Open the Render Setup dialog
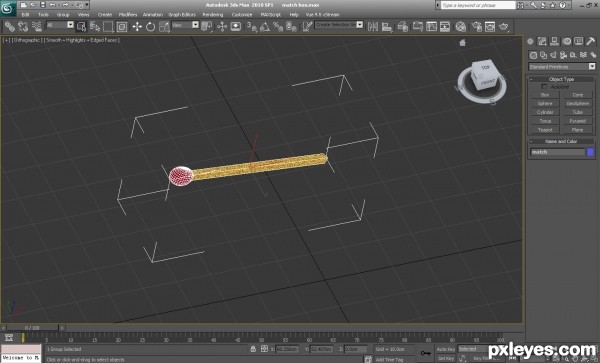The height and width of the screenshot is (363, 600). 476,26
